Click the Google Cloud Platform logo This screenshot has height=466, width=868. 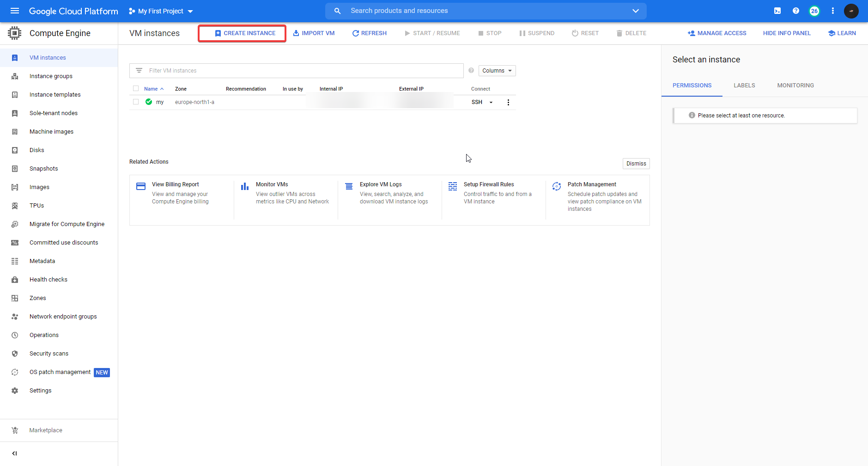tap(73, 11)
